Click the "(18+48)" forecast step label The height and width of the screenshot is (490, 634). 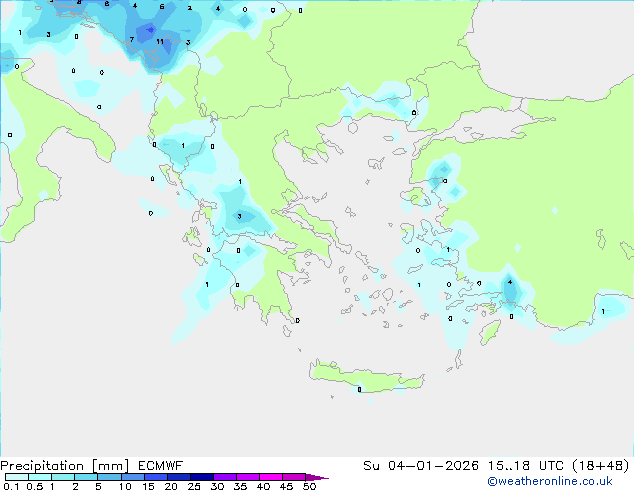click(600, 465)
